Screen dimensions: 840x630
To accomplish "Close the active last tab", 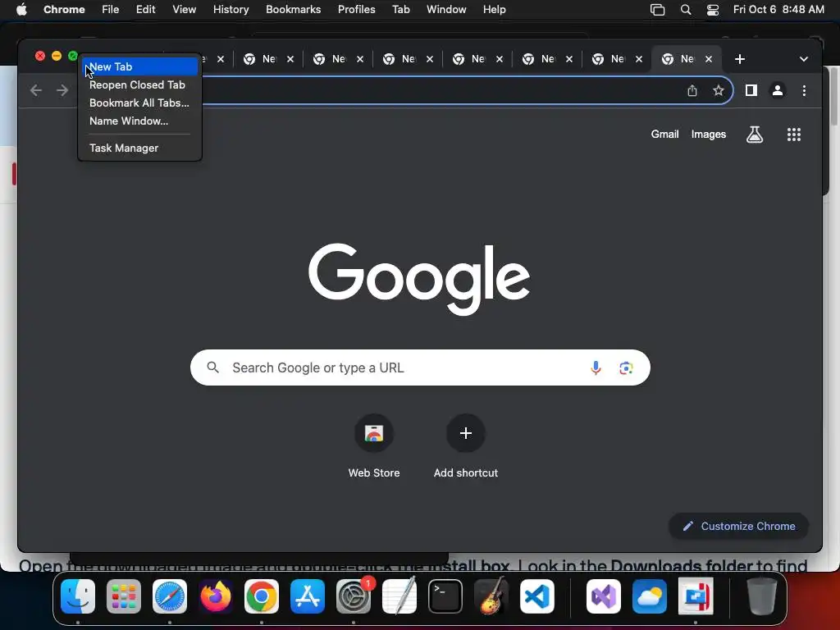I will [x=709, y=59].
